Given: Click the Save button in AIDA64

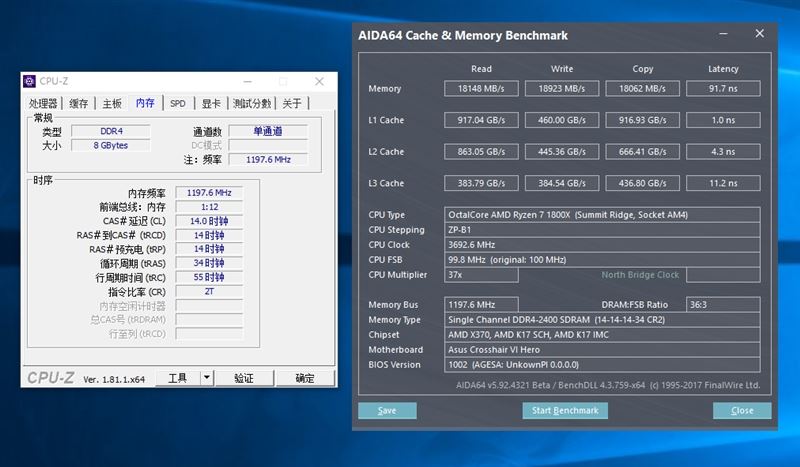Looking at the screenshot, I should [387, 410].
